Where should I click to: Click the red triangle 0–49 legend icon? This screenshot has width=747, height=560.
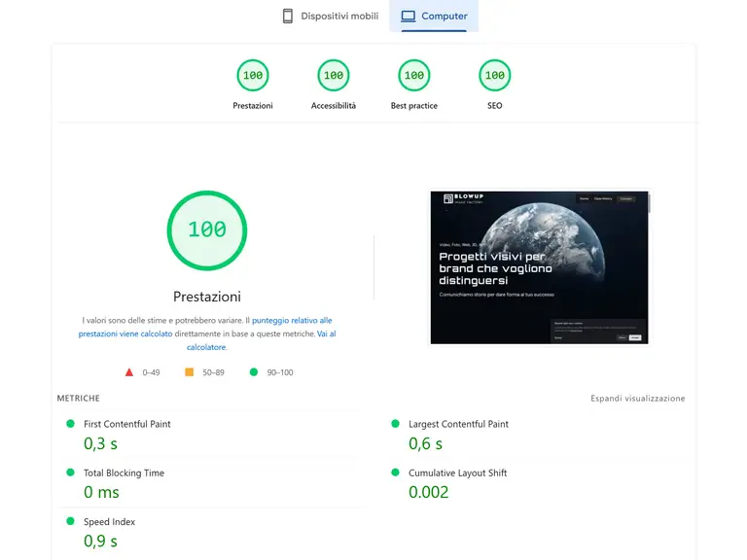129,372
